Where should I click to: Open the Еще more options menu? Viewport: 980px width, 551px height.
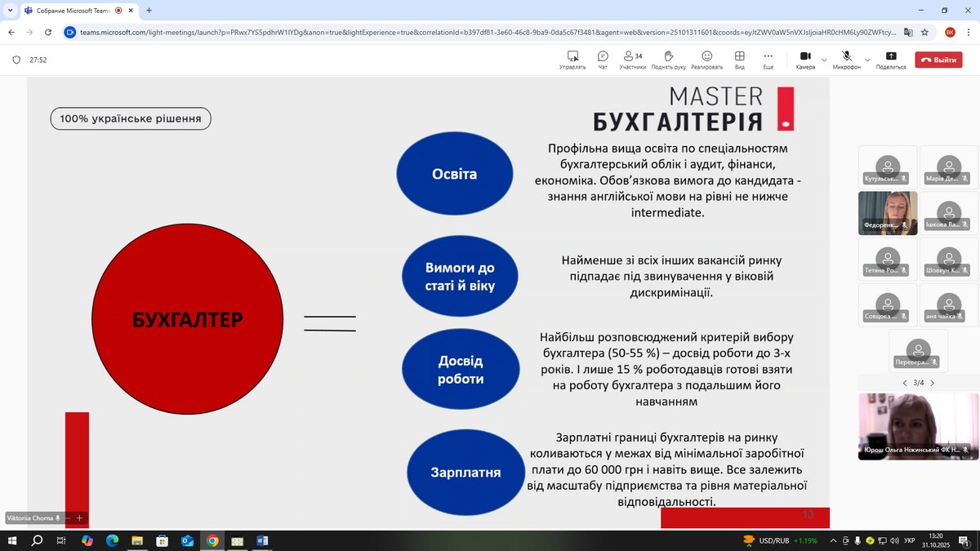point(768,59)
